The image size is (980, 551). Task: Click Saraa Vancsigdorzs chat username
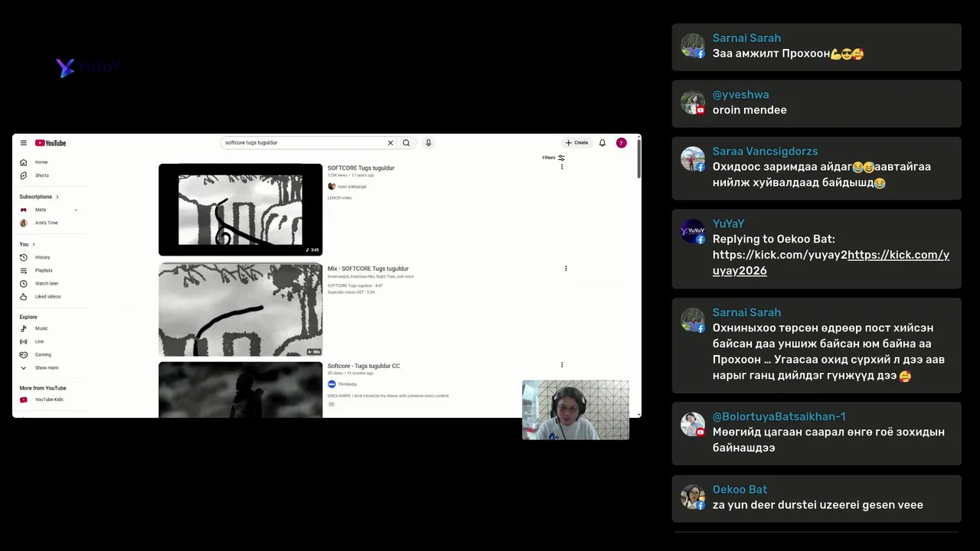click(765, 152)
